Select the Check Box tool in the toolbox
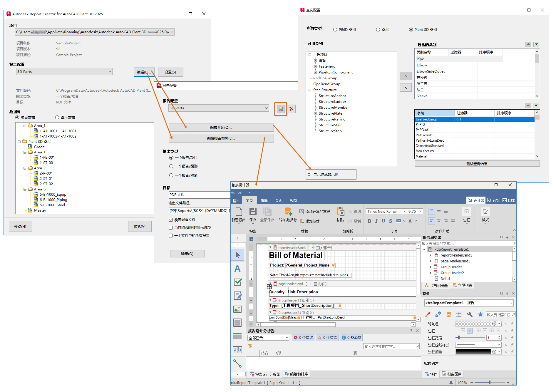The height and width of the screenshot is (392, 556). (x=237, y=282)
